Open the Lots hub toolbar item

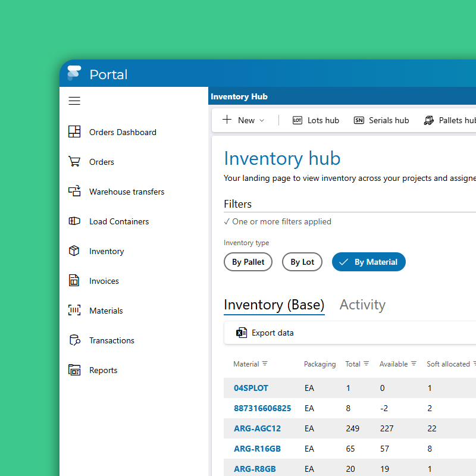(x=316, y=120)
